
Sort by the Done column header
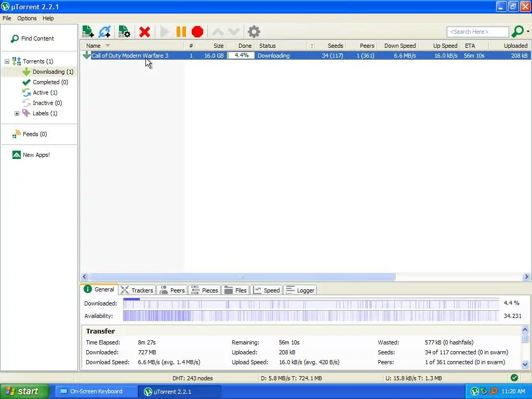pyautogui.click(x=241, y=46)
